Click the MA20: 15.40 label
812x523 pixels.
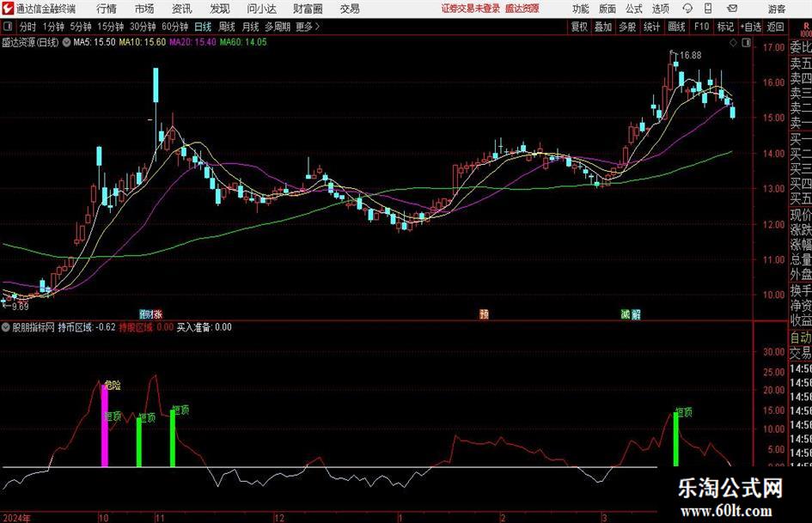192,42
